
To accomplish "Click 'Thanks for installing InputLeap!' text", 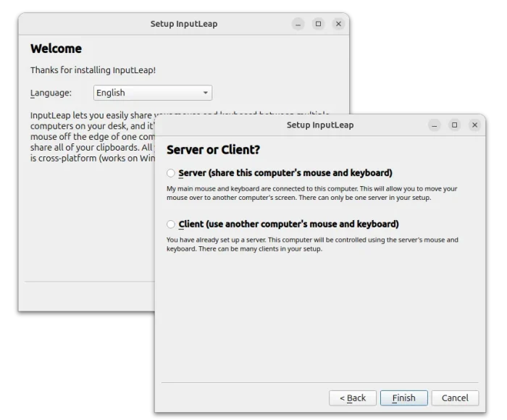I will tap(93, 70).
